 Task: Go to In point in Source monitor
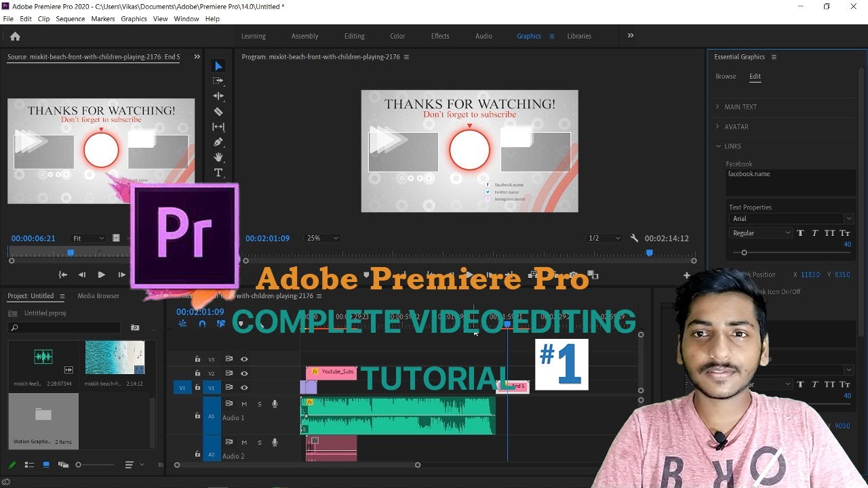coord(62,274)
